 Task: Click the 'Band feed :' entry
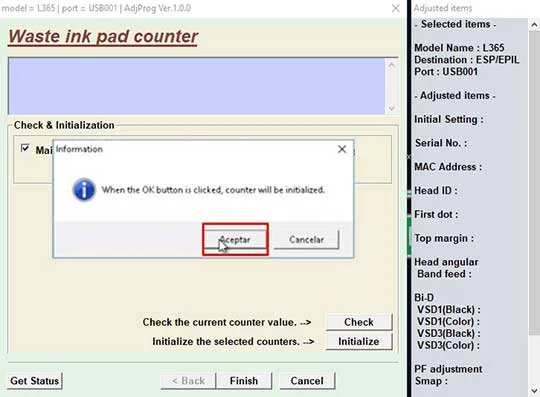click(x=444, y=274)
